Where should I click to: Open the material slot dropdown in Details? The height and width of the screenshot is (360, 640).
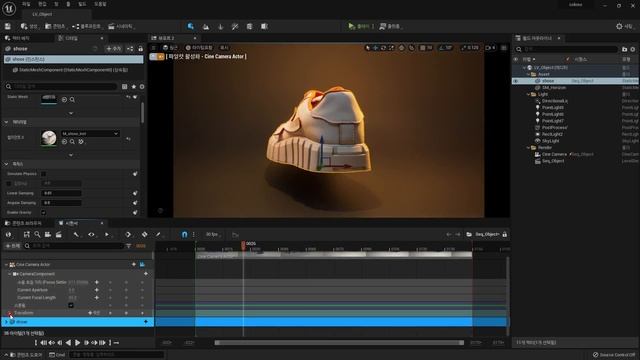point(90,133)
